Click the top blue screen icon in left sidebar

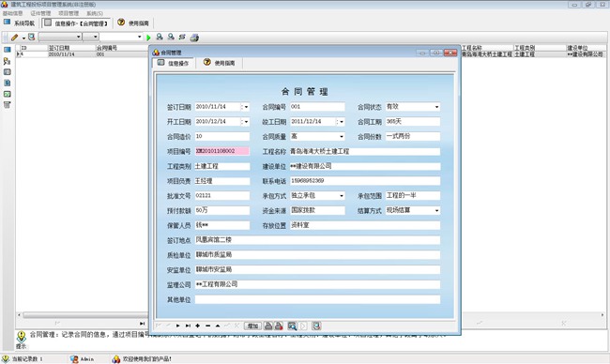[x=7, y=50]
